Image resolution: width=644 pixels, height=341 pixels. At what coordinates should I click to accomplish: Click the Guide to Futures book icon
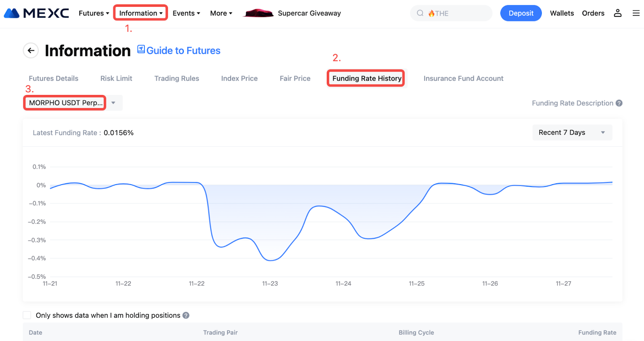pyautogui.click(x=141, y=49)
